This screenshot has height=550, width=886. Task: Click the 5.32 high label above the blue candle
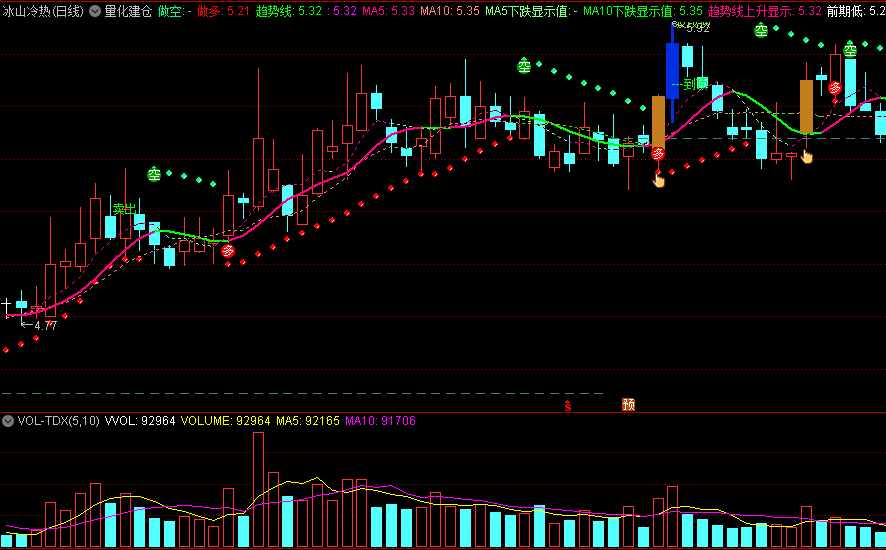coord(698,28)
